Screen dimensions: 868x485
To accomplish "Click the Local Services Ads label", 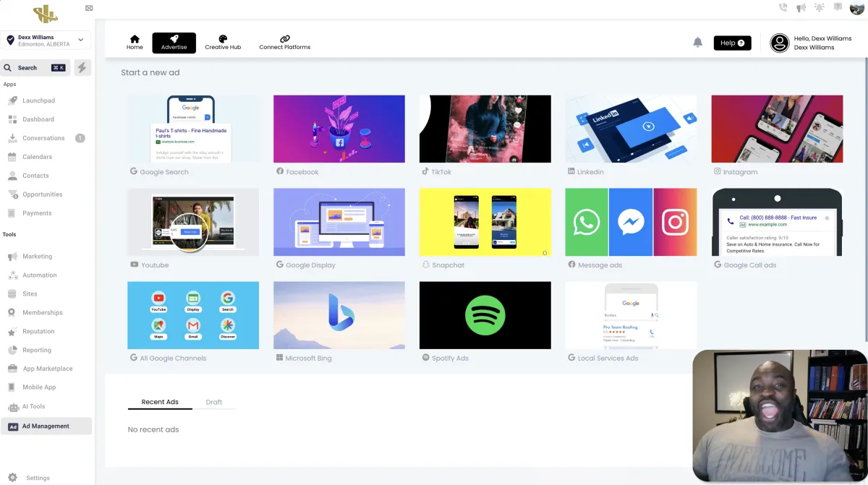I will coord(608,359).
